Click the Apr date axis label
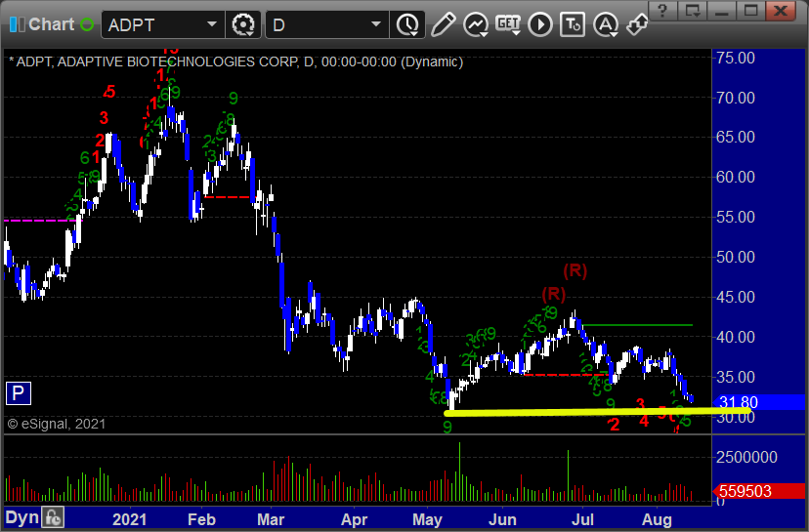 tap(354, 519)
